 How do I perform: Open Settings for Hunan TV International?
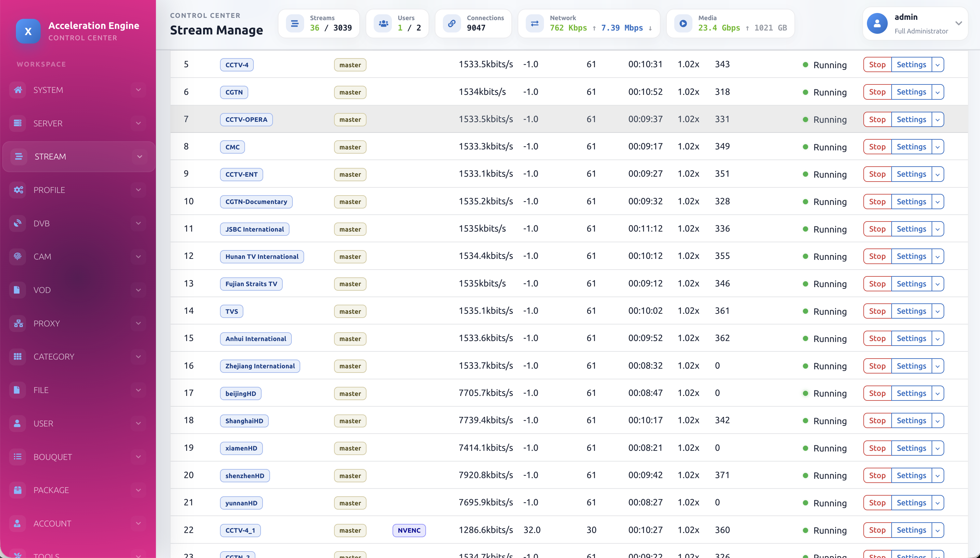pos(911,256)
